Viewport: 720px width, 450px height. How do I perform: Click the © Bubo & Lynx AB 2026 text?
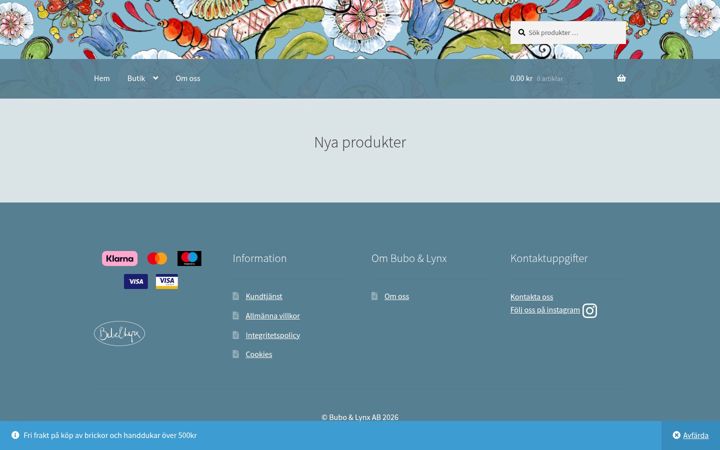pyautogui.click(x=360, y=417)
